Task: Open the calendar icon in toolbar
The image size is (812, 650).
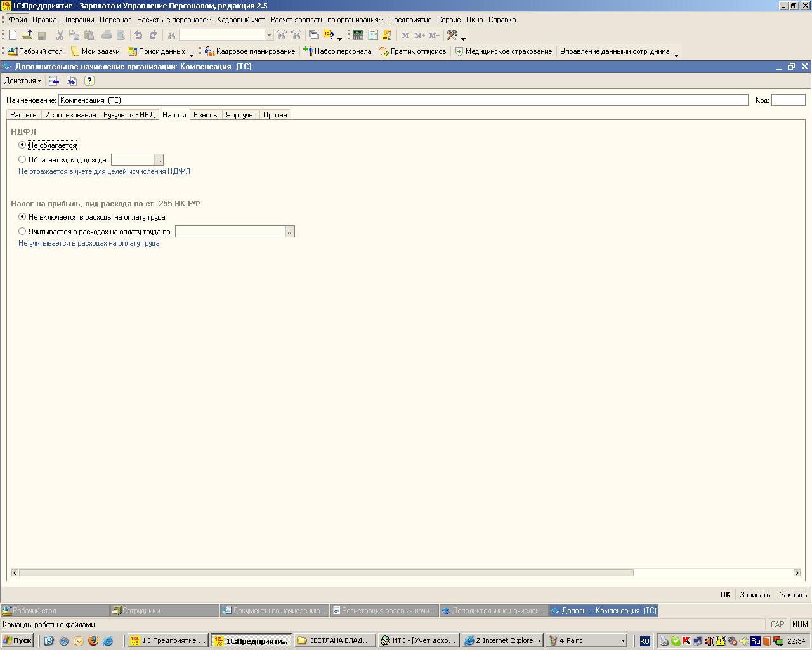Action: point(373,36)
